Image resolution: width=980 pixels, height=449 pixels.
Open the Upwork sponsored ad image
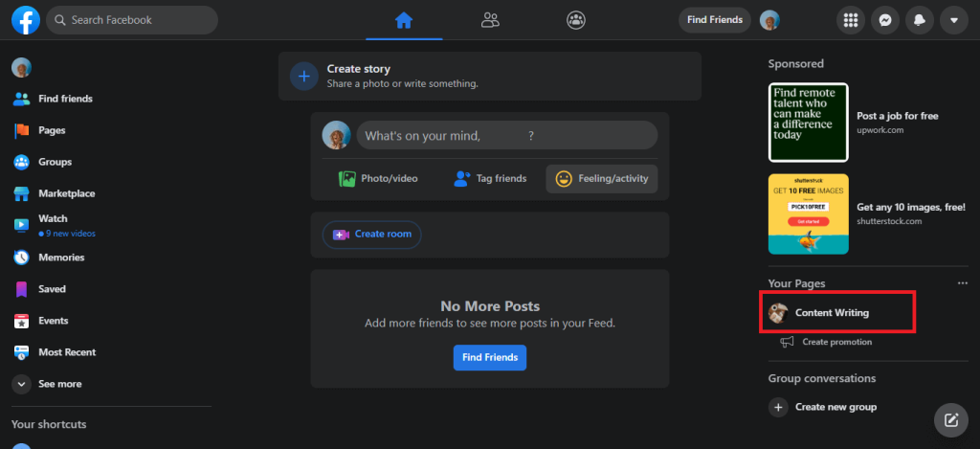coord(808,123)
